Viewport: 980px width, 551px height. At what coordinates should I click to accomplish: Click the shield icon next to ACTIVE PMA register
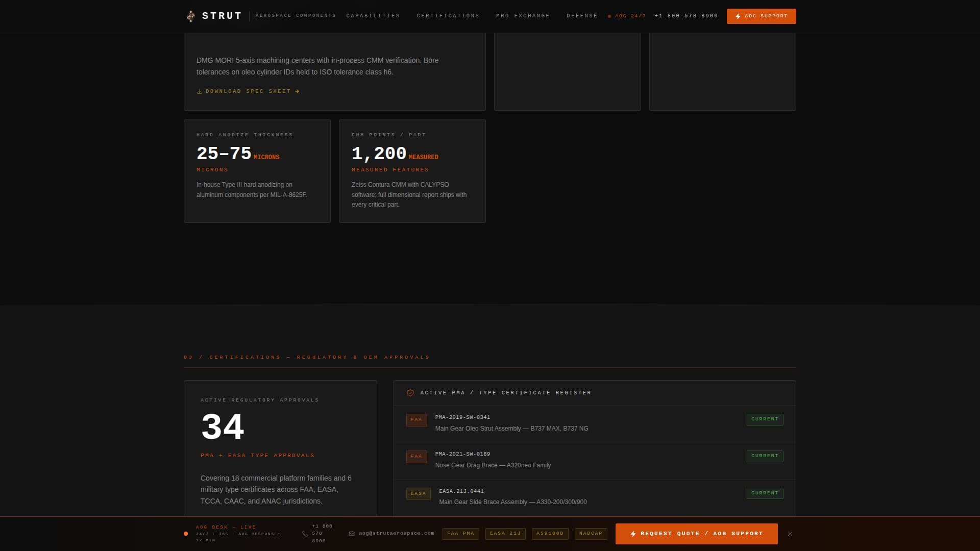(410, 392)
